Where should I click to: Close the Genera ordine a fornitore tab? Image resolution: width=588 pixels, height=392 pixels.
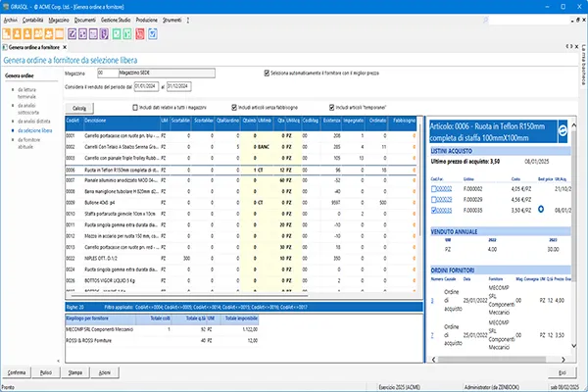tap(65, 47)
